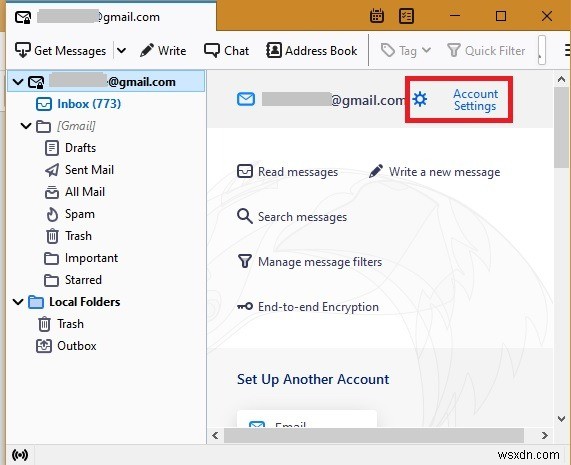
Task: Click the vertical scrollbar down arrow
Action: (x=561, y=419)
